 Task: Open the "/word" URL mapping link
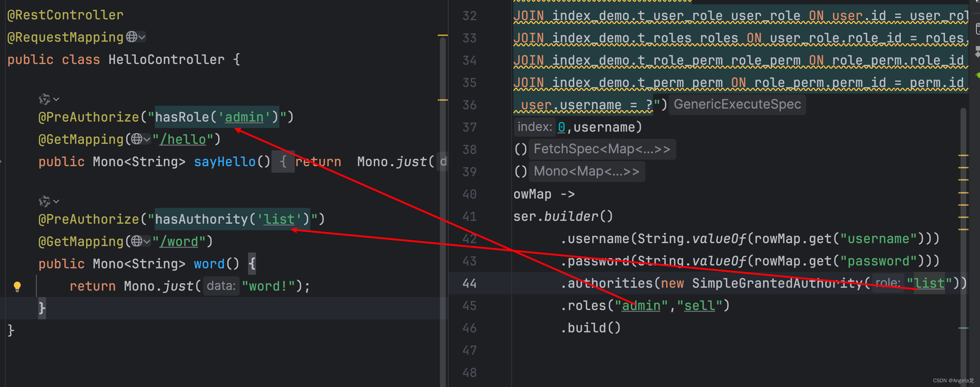coord(179,241)
